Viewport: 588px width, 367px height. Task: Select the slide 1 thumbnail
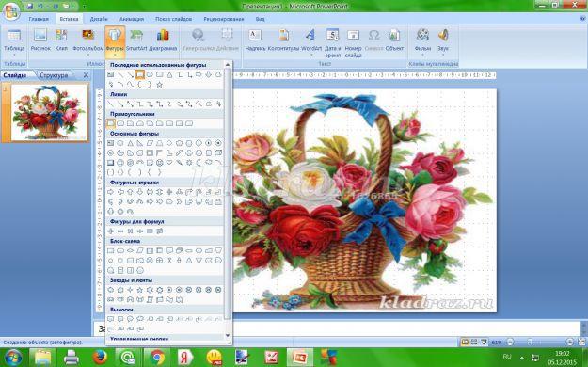coord(49,112)
